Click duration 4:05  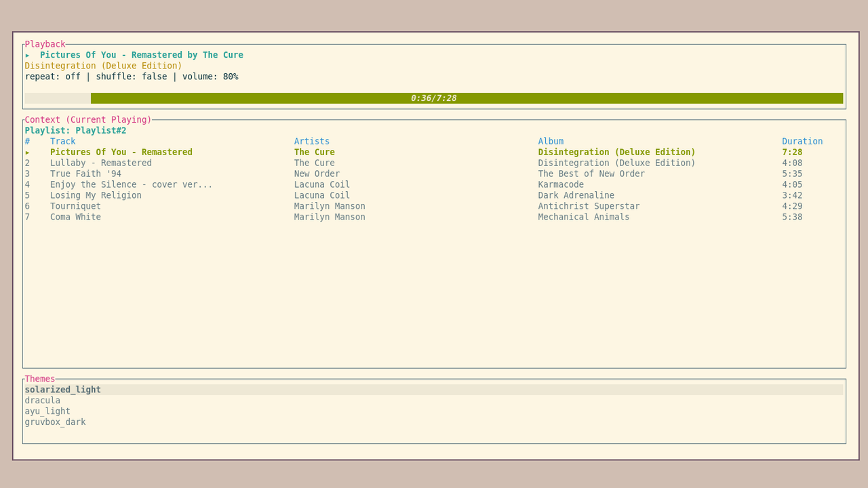pos(792,185)
